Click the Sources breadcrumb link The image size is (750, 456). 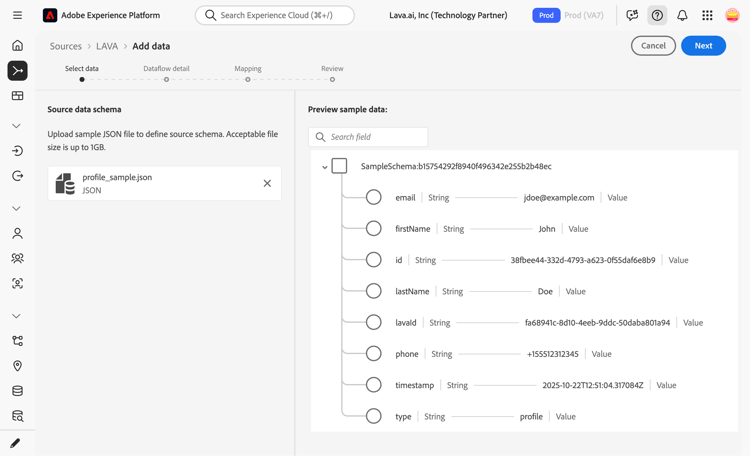pos(66,46)
